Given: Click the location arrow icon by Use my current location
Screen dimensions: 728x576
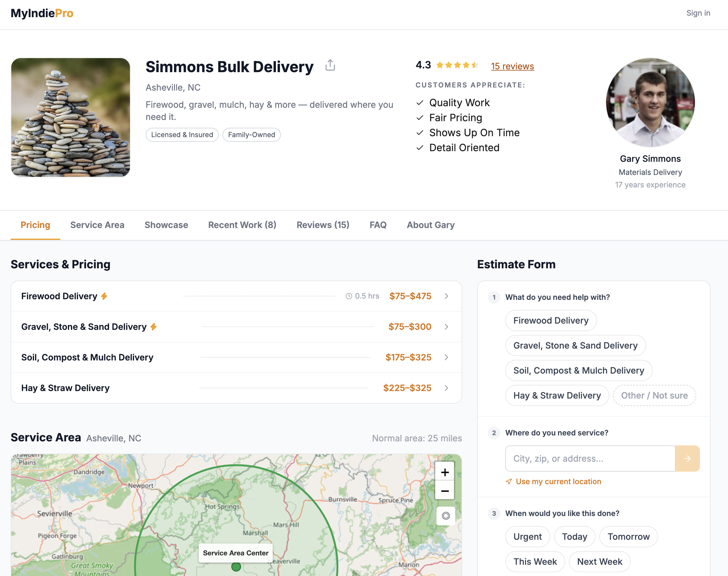Looking at the screenshot, I should pos(509,482).
